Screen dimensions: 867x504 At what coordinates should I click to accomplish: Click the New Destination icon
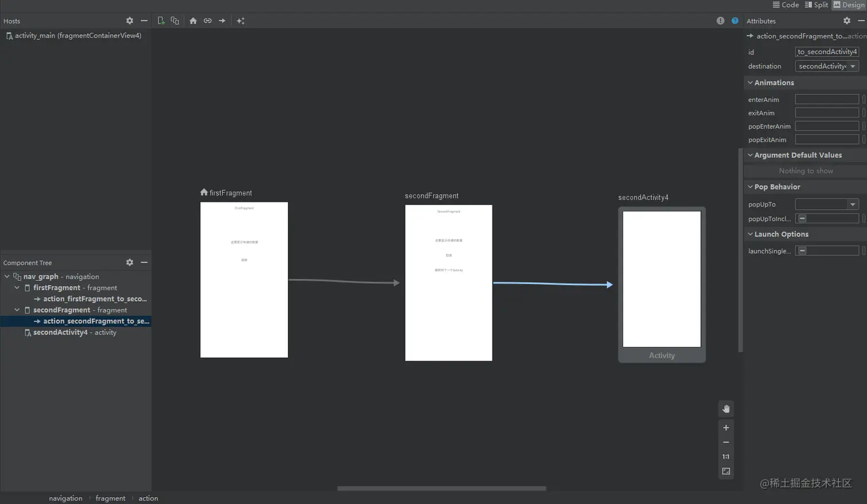(x=161, y=21)
